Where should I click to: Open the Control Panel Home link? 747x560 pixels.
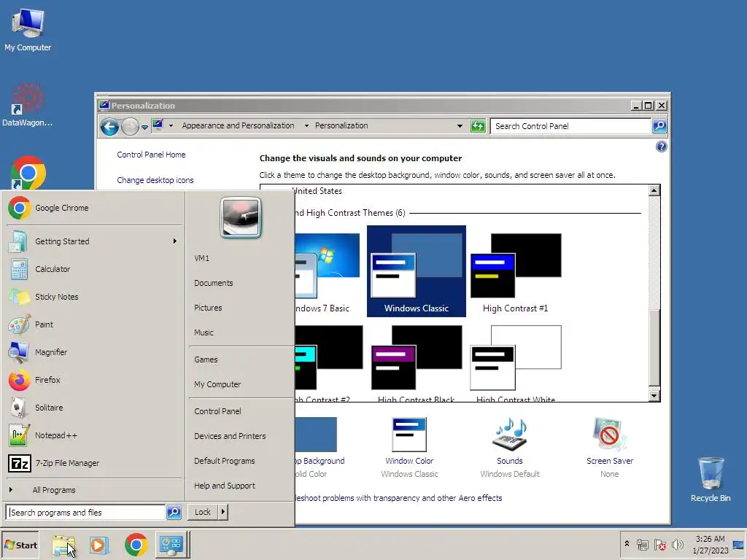pyautogui.click(x=151, y=155)
